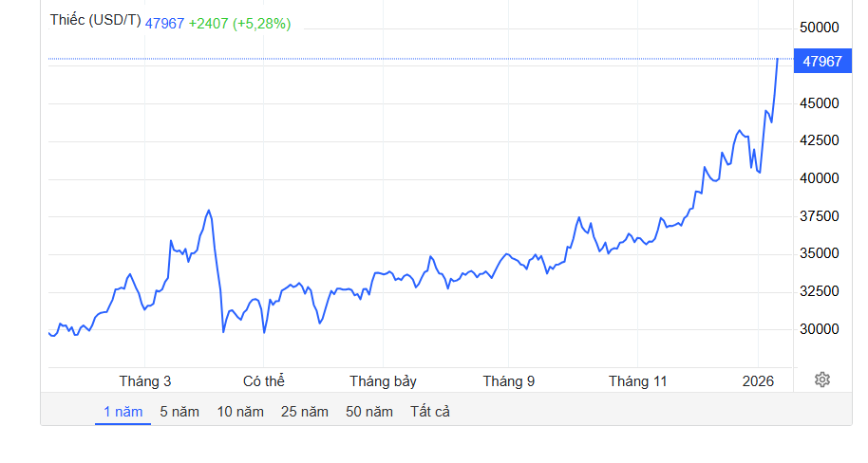Show the 10 năm price history

point(240,412)
